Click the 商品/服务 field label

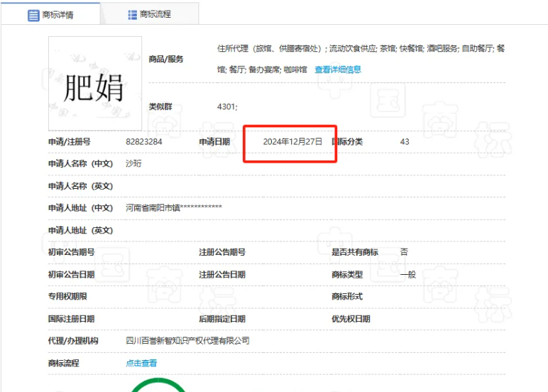[165, 59]
